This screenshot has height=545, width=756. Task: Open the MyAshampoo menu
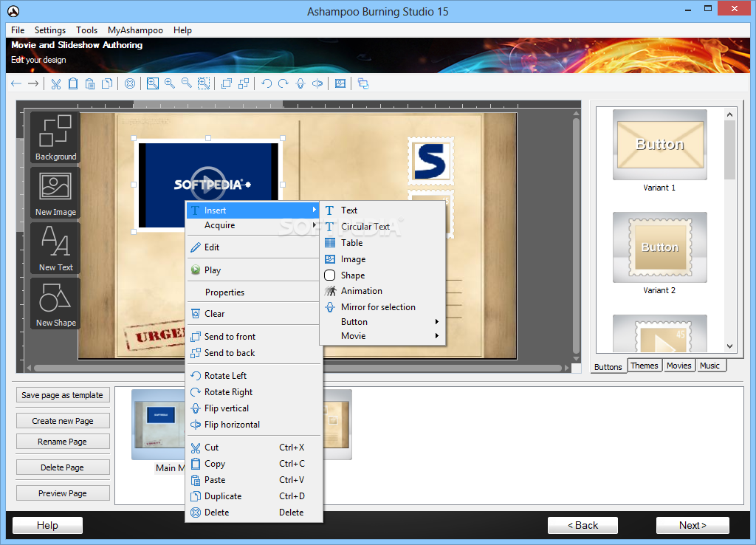(135, 30)
